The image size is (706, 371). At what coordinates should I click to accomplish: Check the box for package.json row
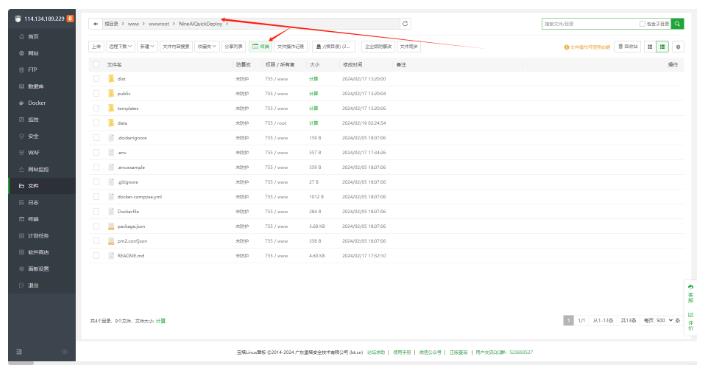[96, 226]
